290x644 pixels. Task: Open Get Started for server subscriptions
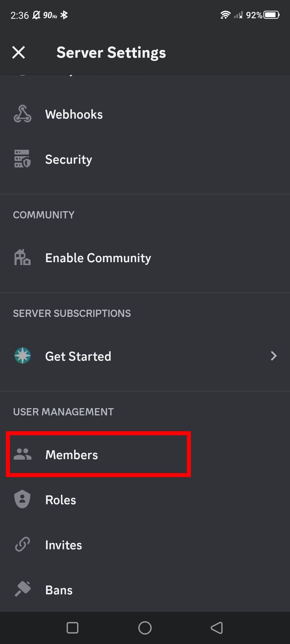78,356
